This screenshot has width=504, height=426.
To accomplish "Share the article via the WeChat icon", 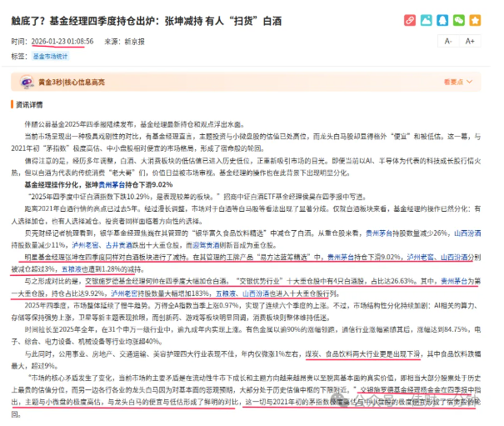I will point(459,20).
